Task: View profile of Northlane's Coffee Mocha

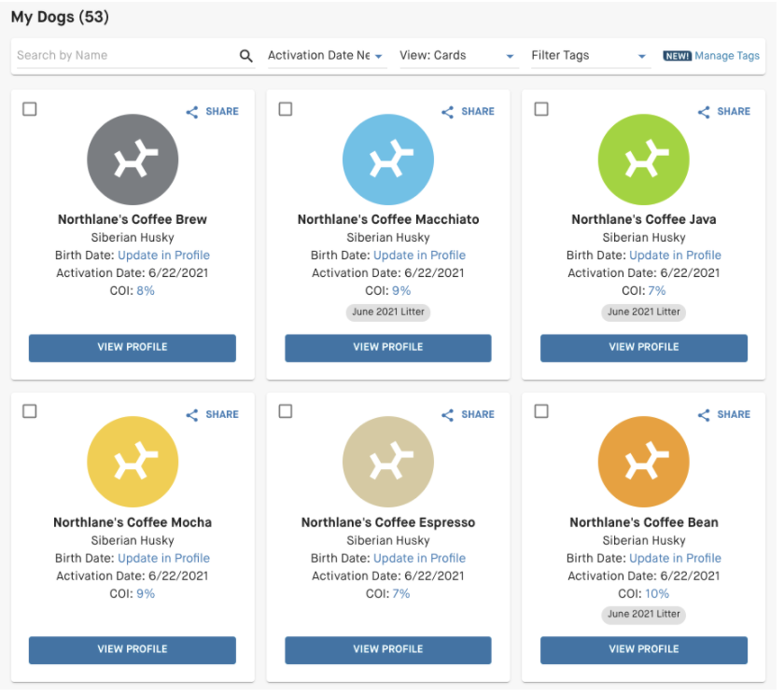Action: click(133, 649)
